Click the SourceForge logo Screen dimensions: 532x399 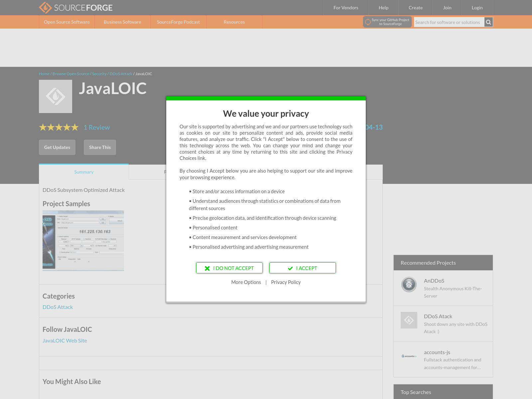click(x=76, y=8)
